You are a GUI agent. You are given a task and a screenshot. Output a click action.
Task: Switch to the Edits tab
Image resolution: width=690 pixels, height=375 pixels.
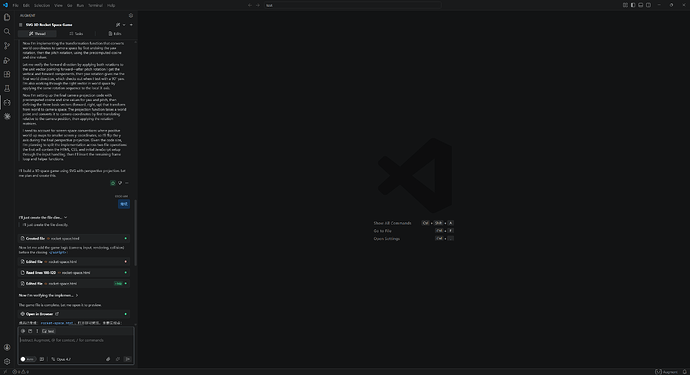[114, 33]
